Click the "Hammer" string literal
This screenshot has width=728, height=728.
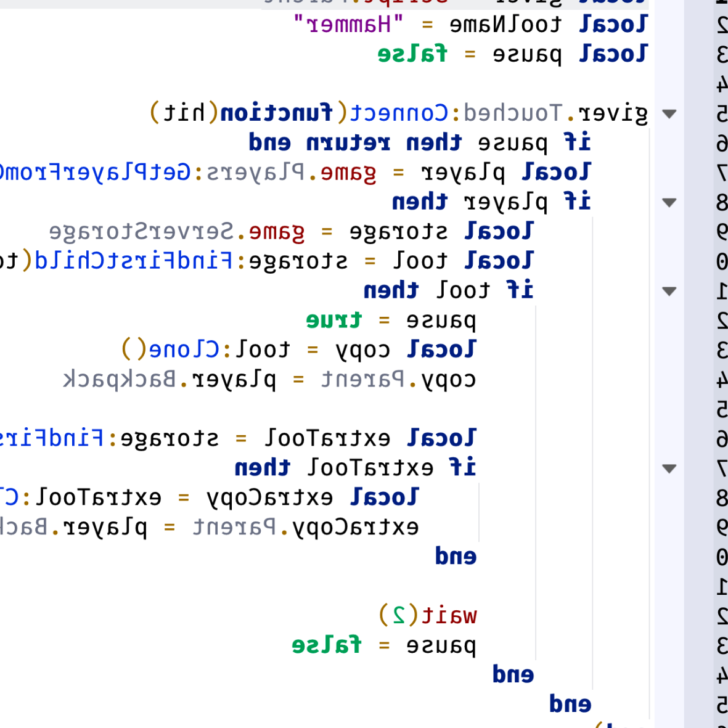coord(348,25)
